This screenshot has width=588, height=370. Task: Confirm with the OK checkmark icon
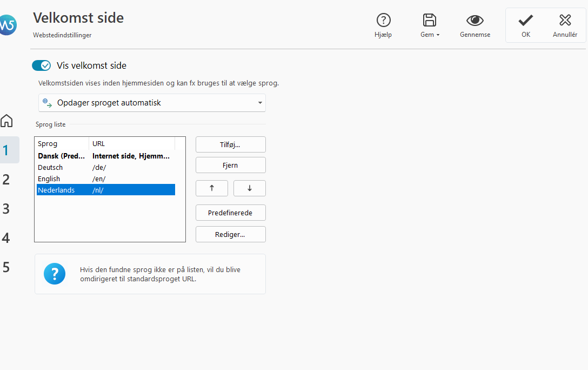point(525,21)
